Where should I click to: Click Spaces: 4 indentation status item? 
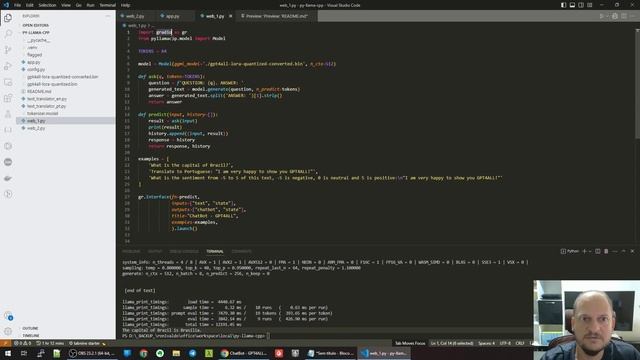point(486,343)
